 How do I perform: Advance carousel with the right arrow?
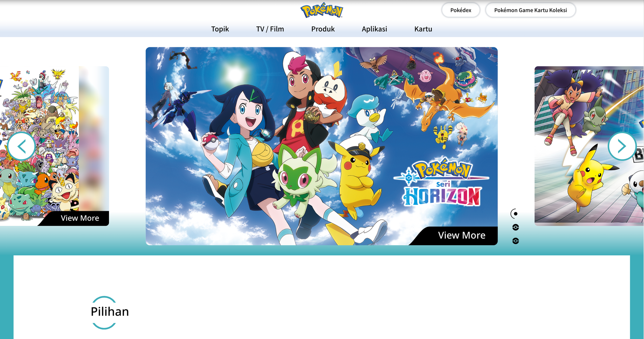click(622, 146)
